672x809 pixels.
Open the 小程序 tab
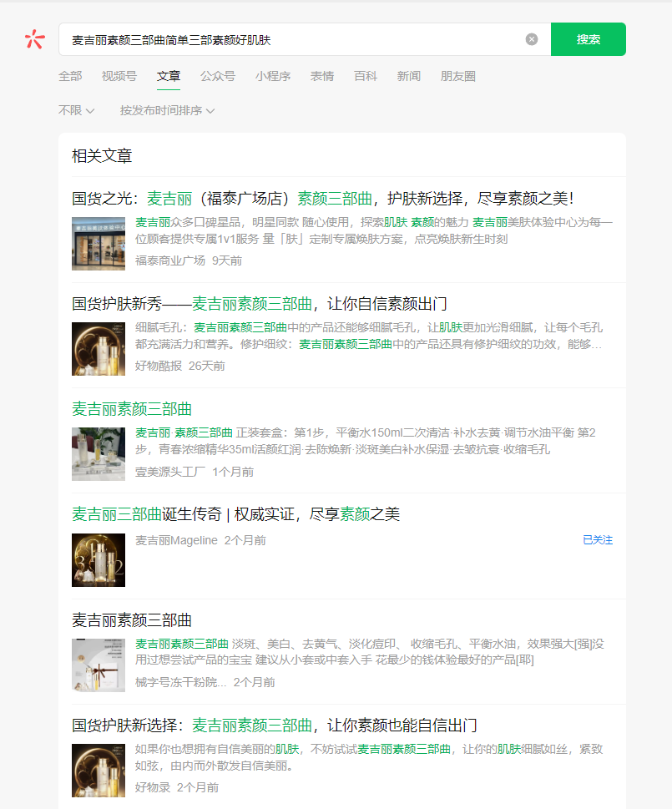pyautogui.click(x=273, y=76)
